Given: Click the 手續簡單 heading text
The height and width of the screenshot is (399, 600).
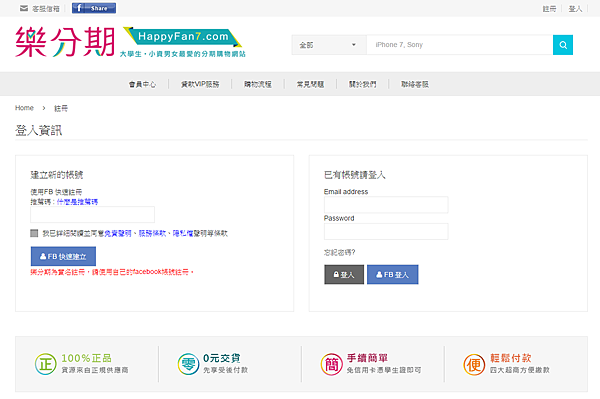Looking at the screenshot, I should click(x=367, y=358).
